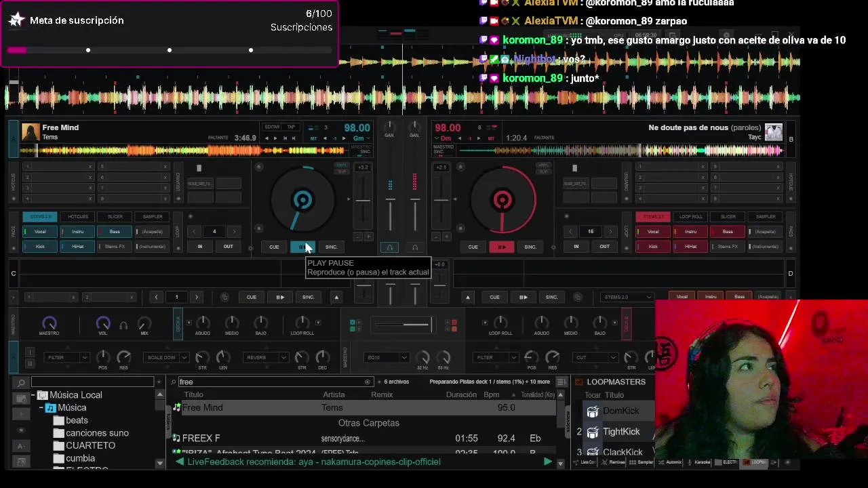The height and width of the screenshot is (488, 868).
Task: Click deck A play/pause button
Action: pos(302,247)
